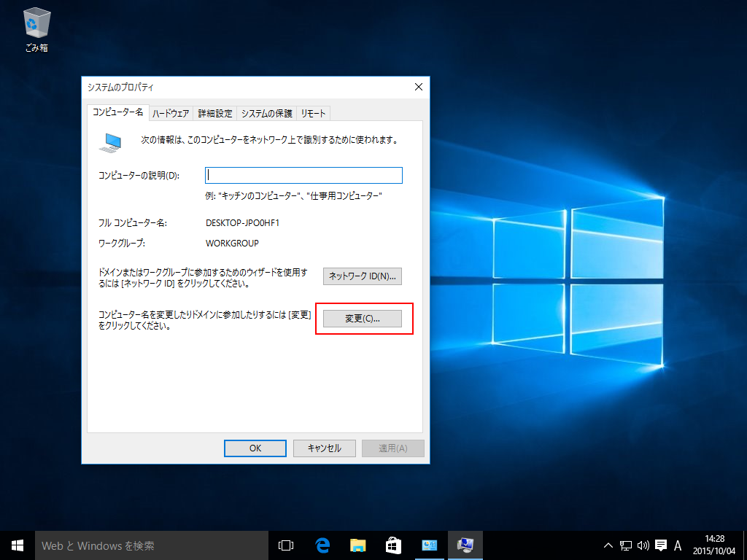The image size is (747, 560).
Task: Open the network status tray icon
Action: tap(625, 545)
